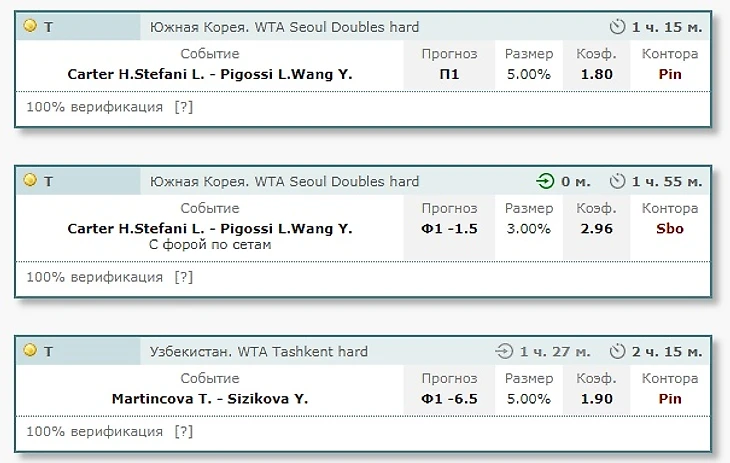The height and width of the screenshot is (463, 730).
Task: Click yellow ball icon on the Sbo card
Action: click(x=30, y=181)
